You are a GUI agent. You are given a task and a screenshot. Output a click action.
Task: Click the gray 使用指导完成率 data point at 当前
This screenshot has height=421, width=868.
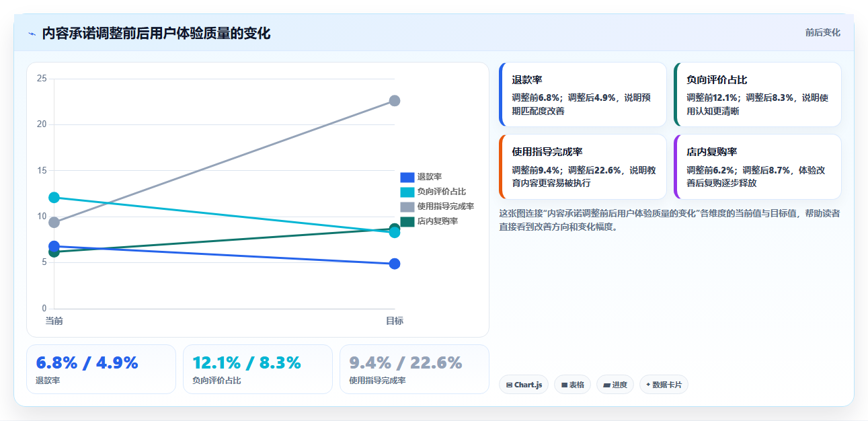coord(54,223)
